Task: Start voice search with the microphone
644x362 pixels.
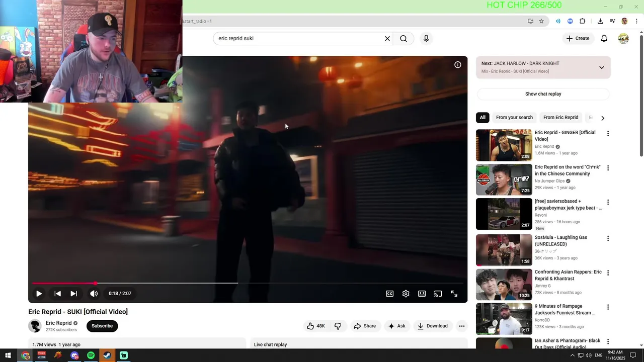Action: point(426,39)
